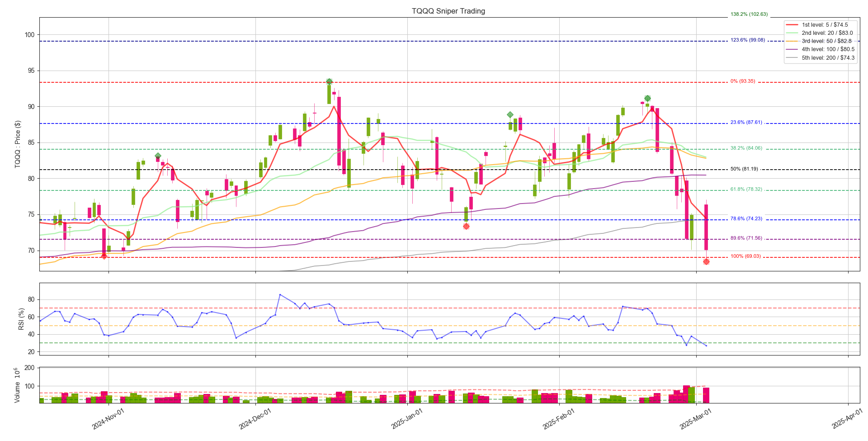Viewport: 868px width, 441px height.
Task: Click the red line sample for 1st level legend
Action: [x=793, y=25]
